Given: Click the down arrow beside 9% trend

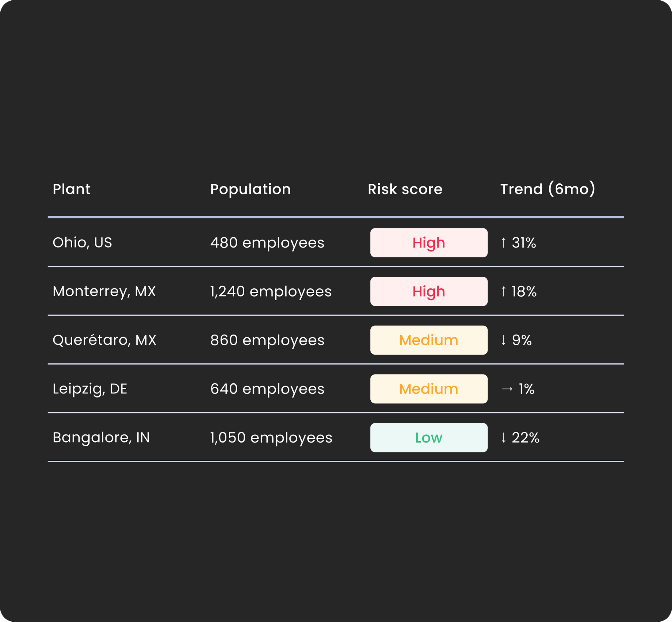Looking at the screenshot, I should coord(503,340).
